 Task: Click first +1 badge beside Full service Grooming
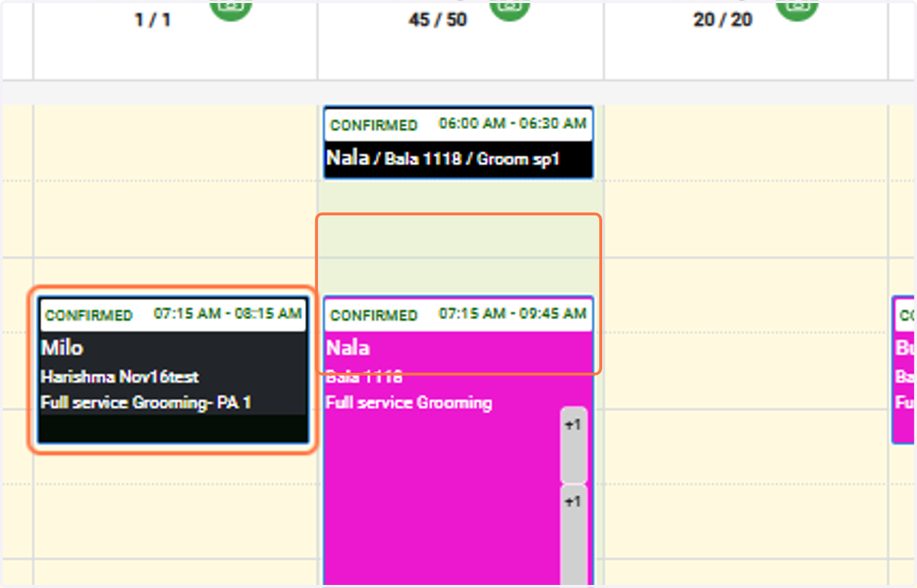click(573, 445)
